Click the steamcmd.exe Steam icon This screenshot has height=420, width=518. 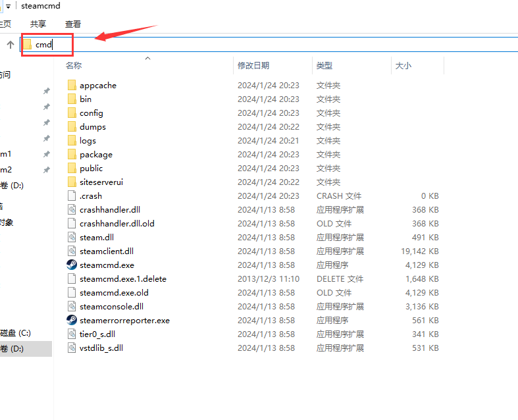click(x=72, y=265)
